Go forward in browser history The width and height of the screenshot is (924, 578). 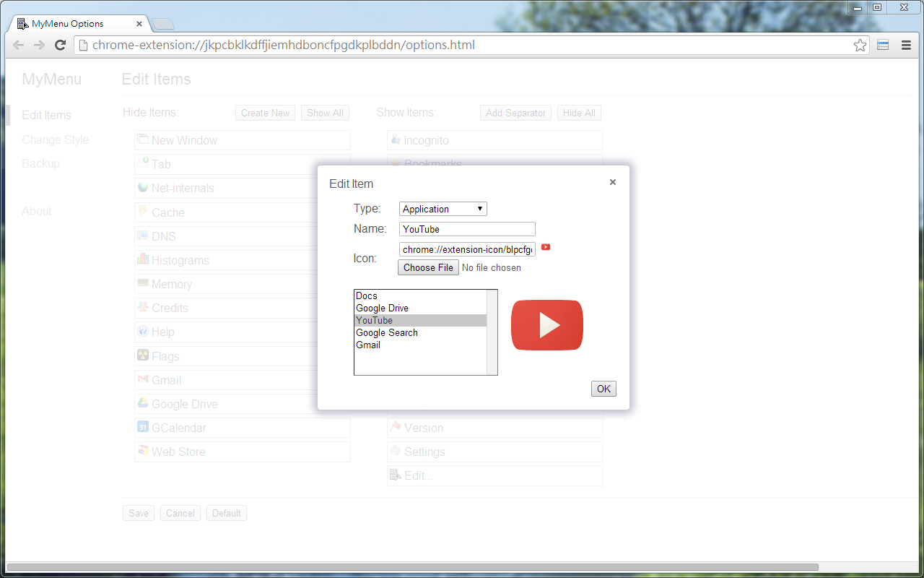coord(40,45)
